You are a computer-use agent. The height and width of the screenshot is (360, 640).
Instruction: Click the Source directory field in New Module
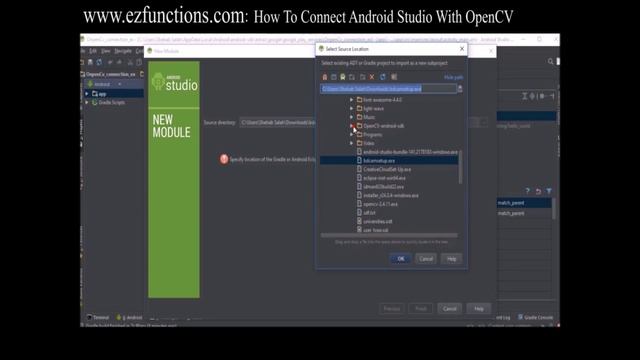coord(278,122)
